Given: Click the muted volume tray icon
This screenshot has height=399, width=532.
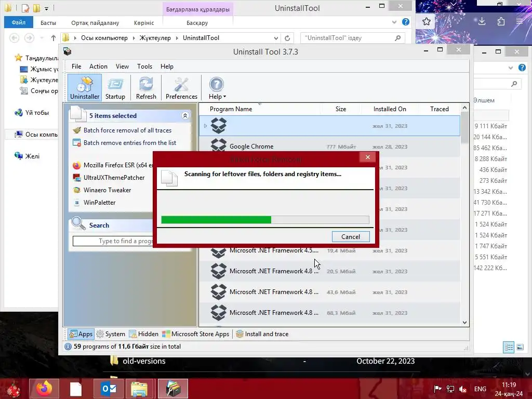Looking at the screenshot, I should [463, 389].
